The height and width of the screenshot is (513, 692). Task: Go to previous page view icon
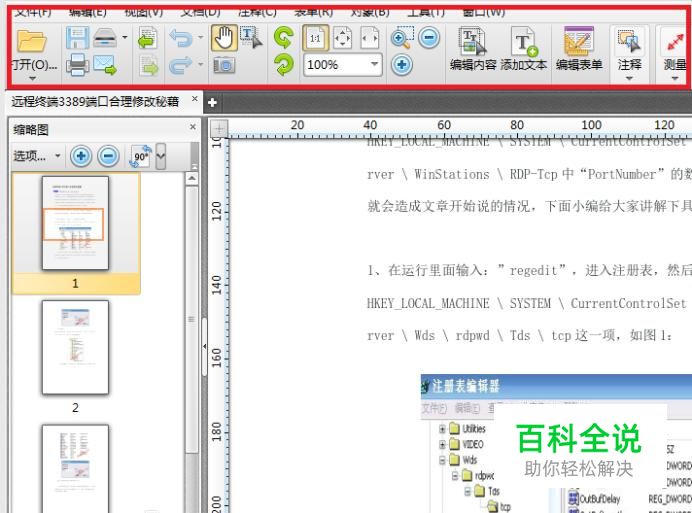[x=148, y=38]
